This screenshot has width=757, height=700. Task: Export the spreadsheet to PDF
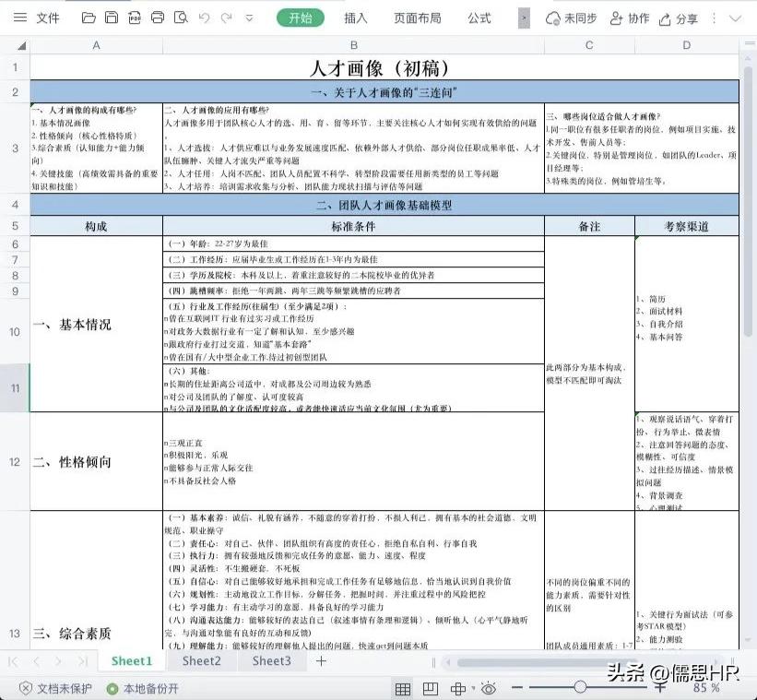[x=136, y=17]
